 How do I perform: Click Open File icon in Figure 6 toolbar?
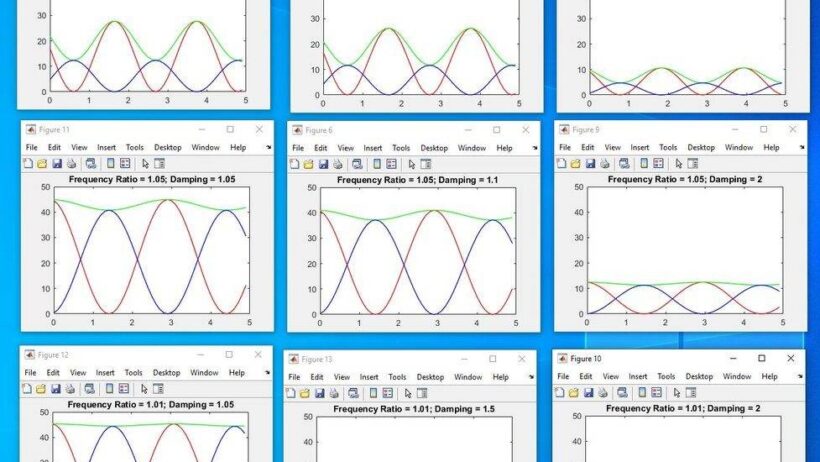309,163
